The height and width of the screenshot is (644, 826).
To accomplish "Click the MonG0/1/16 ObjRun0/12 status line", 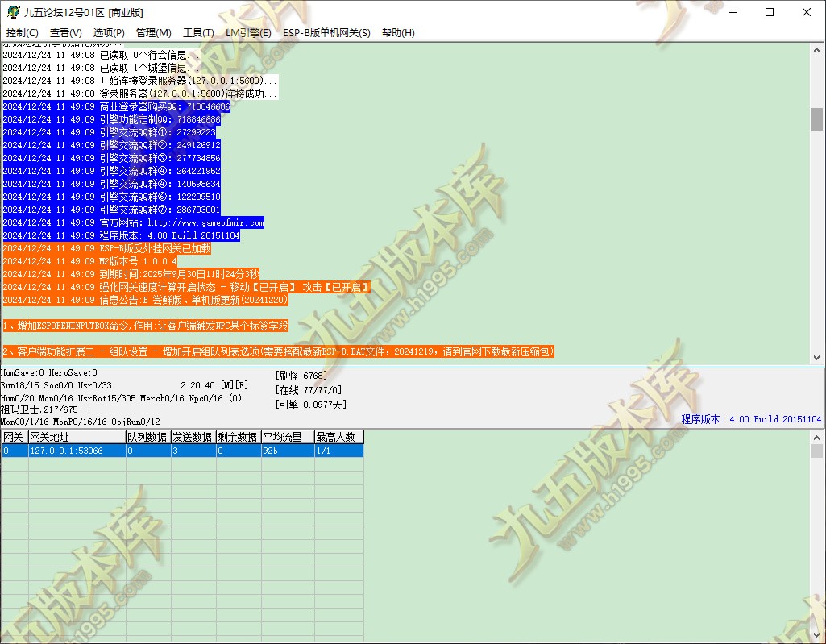I will pos(80,422).
